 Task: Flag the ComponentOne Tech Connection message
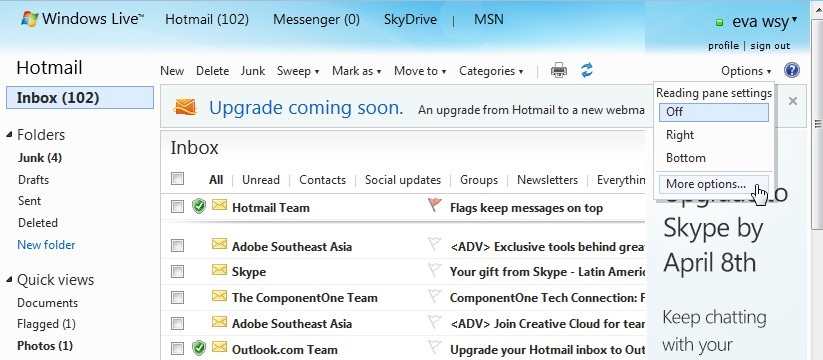[435, 297]
